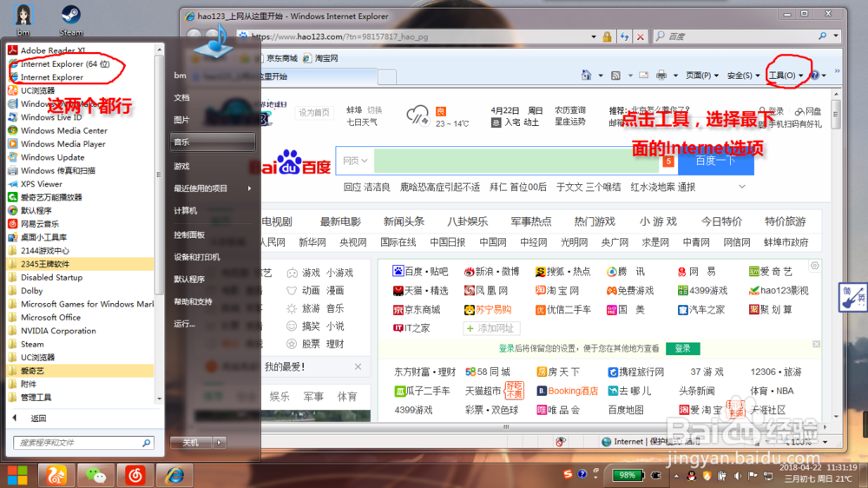Select 计算机 in start menu
868x488 pixels.
pyautogui.click(x=186, y=210)
